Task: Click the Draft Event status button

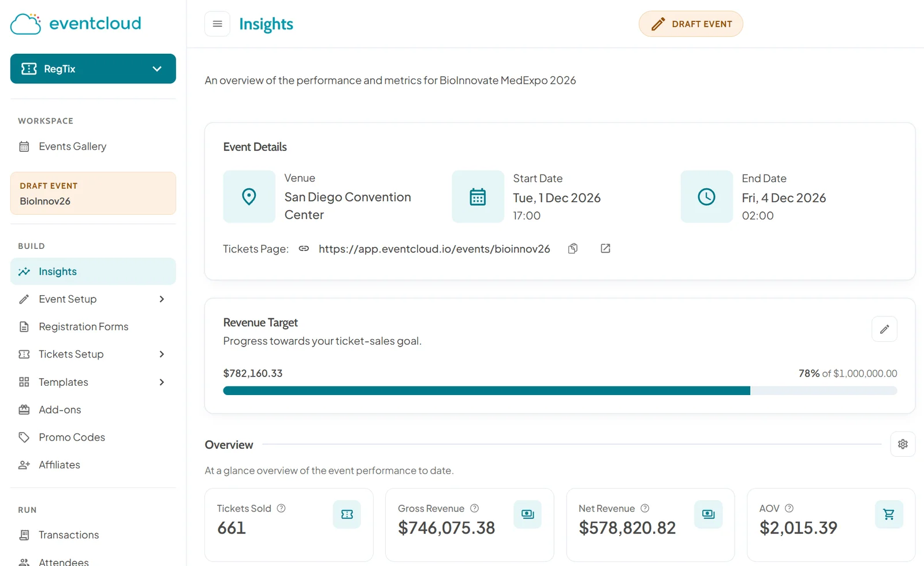Action: (x=691, y=24)
